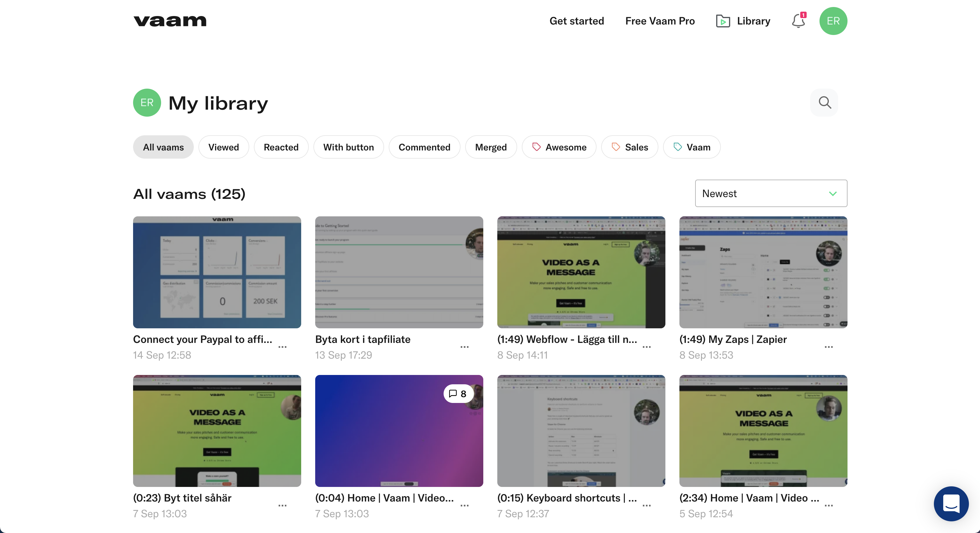
Task: Open options for (2:34) Home | Vaam
Action: 829,505
